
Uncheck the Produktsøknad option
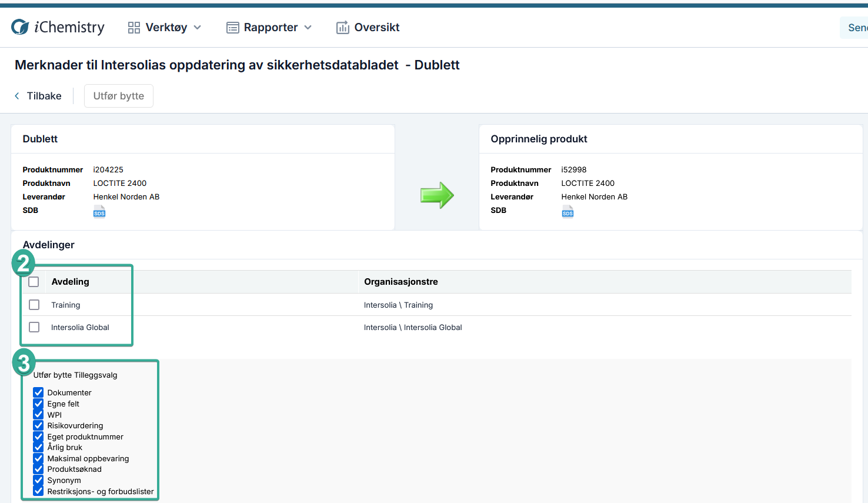[38, 469]
